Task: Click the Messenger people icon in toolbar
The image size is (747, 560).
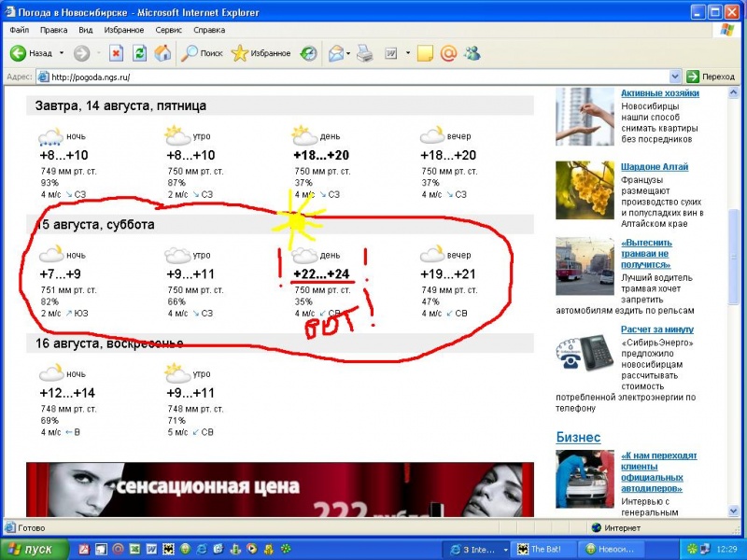Action: click(x=472, y=53)
